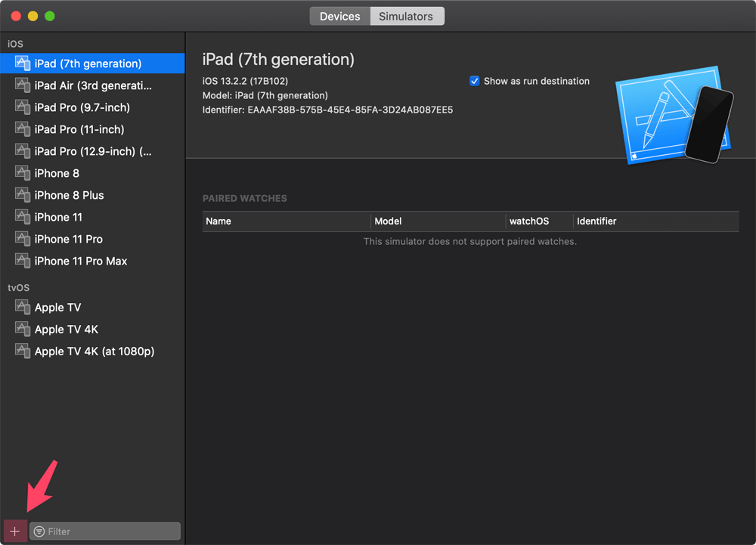Click into the Filter text field
This screenshot has width=756, height=545.
click(105, 531)
